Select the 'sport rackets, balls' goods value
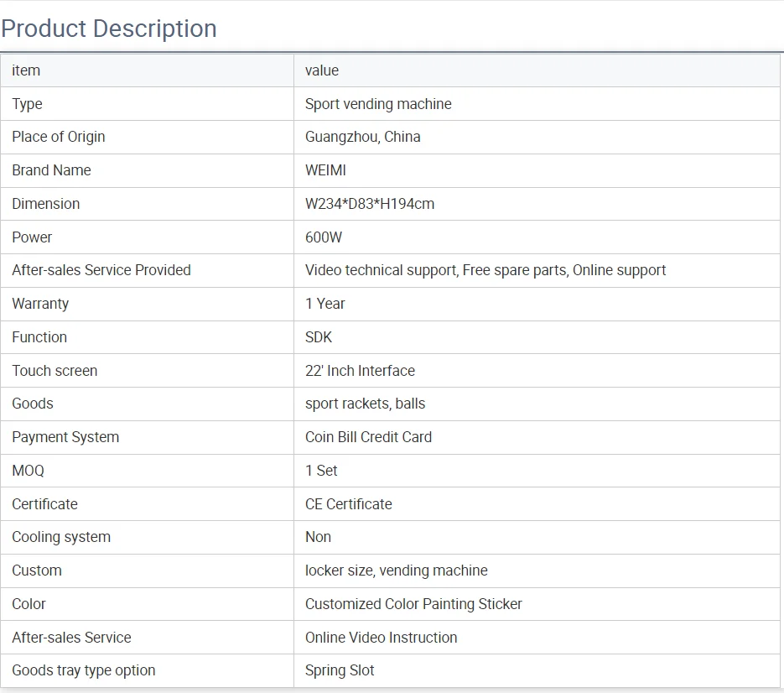The width and height of the screenshot is (784, 693). pos(365,404)
